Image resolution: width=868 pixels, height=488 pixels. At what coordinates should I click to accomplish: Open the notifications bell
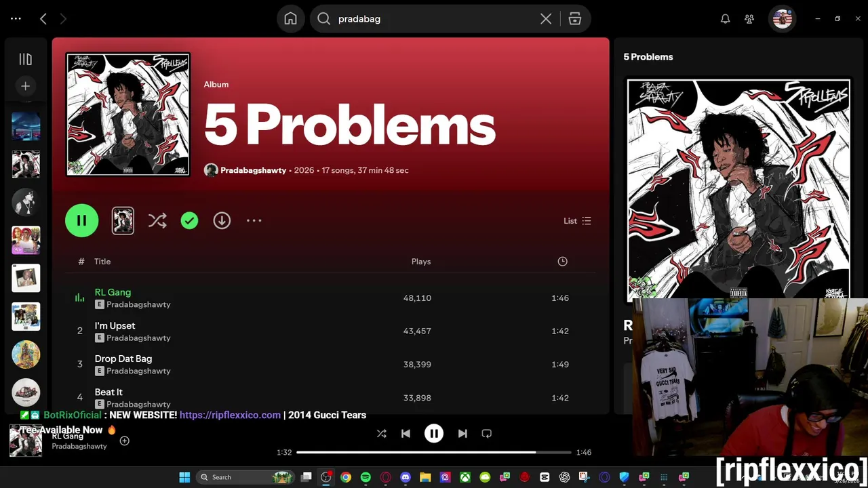725,19
